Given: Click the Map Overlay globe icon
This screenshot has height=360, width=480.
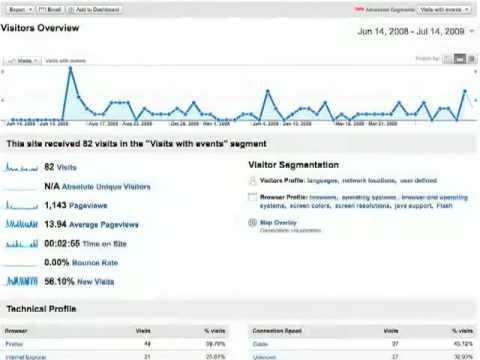Looking at the screenshot, I should pyautogui.click(x=252, y=222).
